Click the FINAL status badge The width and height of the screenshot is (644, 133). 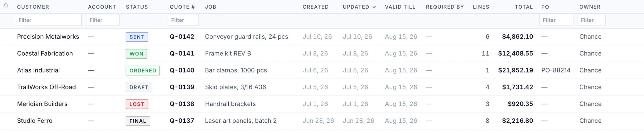(138, 121)
